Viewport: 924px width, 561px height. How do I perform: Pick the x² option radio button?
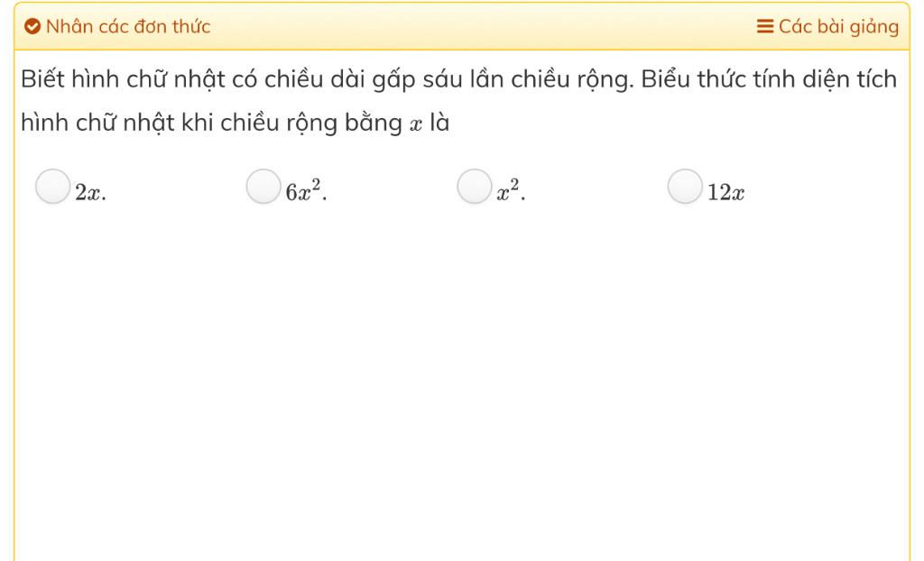point(475,186)
